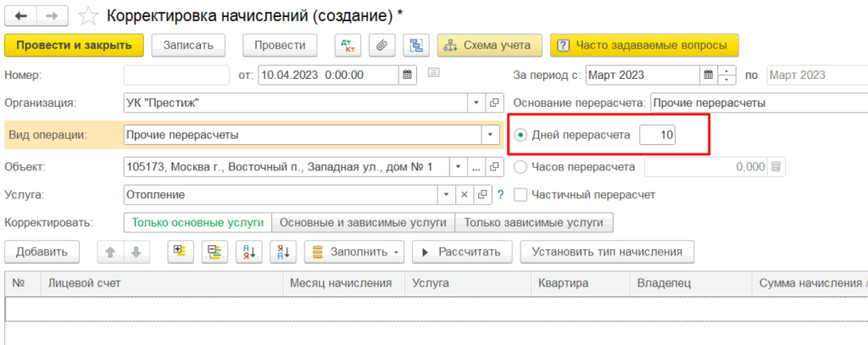868x345 pixels.
Task: Click Провести и закрыть
Action: tap(75, 46)
